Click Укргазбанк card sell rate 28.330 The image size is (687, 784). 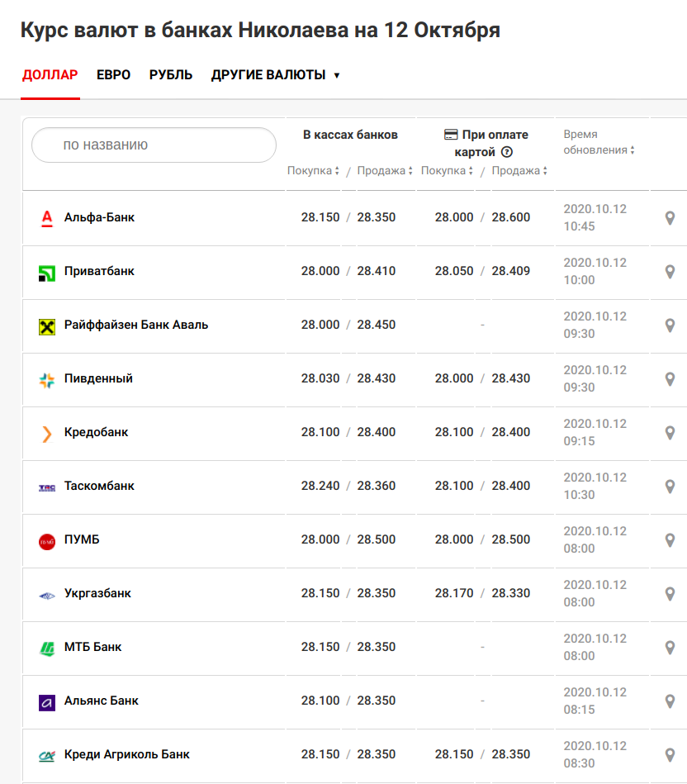pos(510,593)
